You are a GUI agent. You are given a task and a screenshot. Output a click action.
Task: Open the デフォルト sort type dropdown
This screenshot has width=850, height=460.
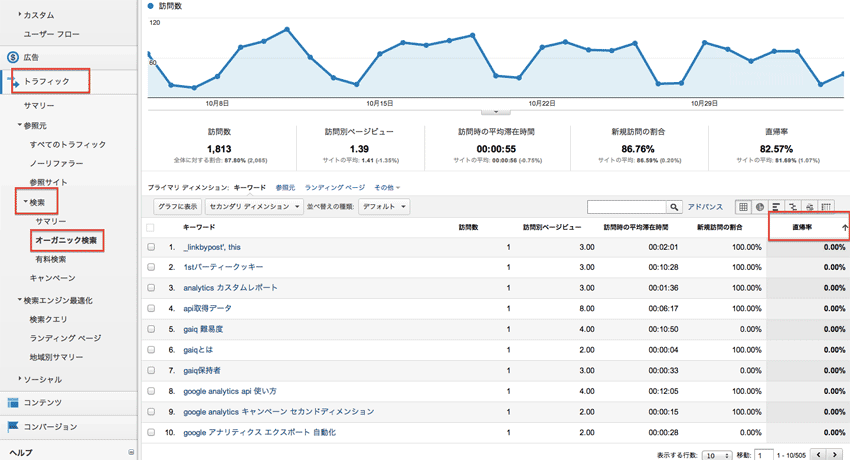[384, 206]
